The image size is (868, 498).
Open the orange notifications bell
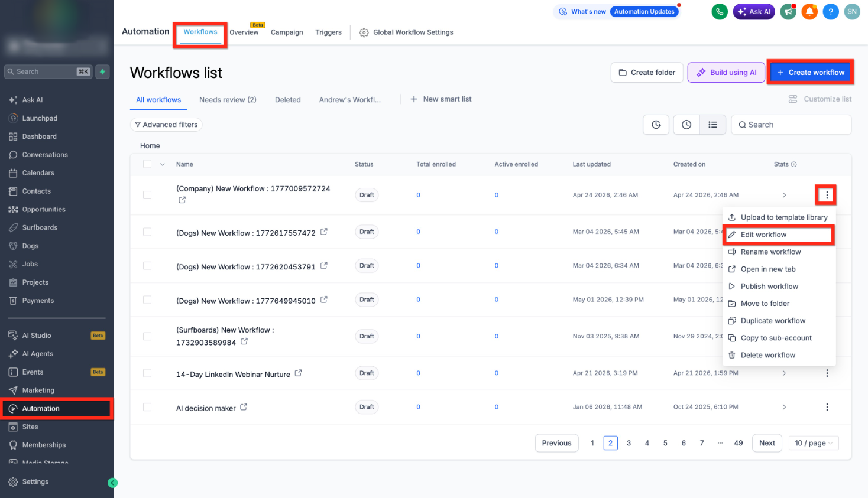[x=809, y=12]
